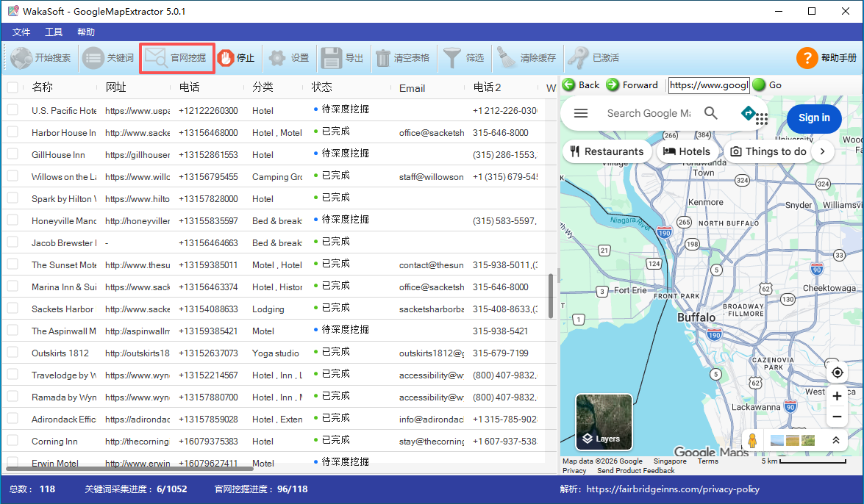Export data with the 导出 floppy icon
This screenshot has width=864, height=504.
click(x=332, y=58)
